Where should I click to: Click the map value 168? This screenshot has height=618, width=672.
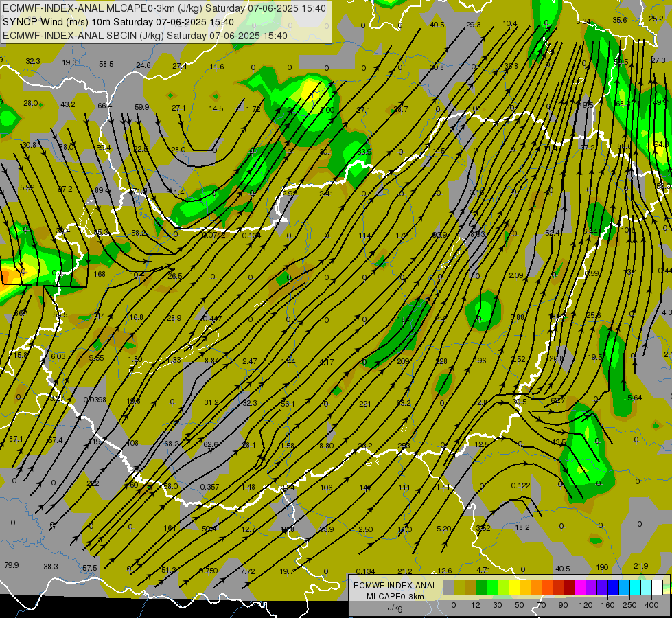[100, 273]
